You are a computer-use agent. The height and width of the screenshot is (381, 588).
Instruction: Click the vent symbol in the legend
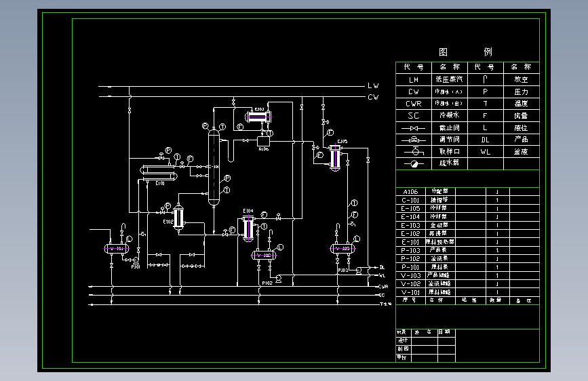click(x=485, y=79)
